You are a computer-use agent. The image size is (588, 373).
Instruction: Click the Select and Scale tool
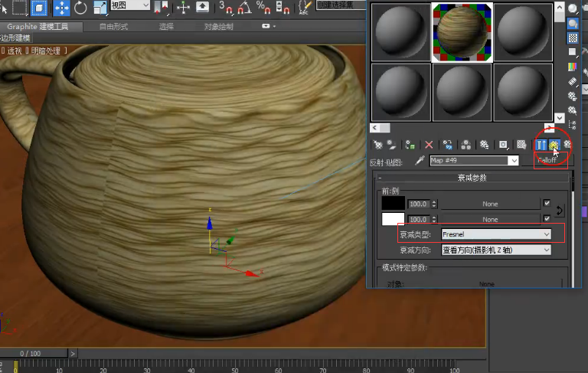click(100, 8)
